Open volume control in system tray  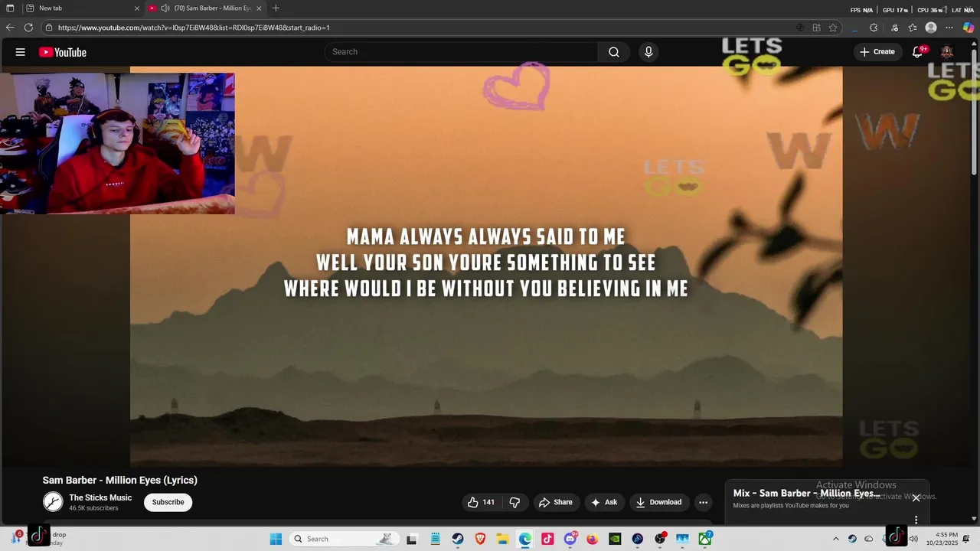(x=913, y=539)
